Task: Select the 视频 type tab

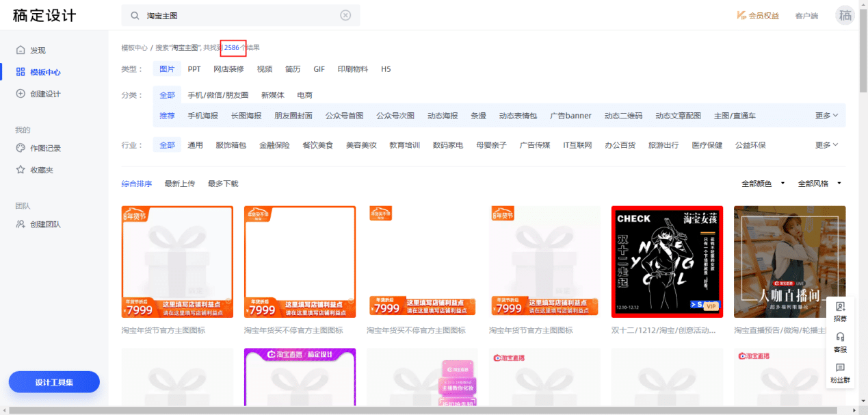Action: coord(265,69)
